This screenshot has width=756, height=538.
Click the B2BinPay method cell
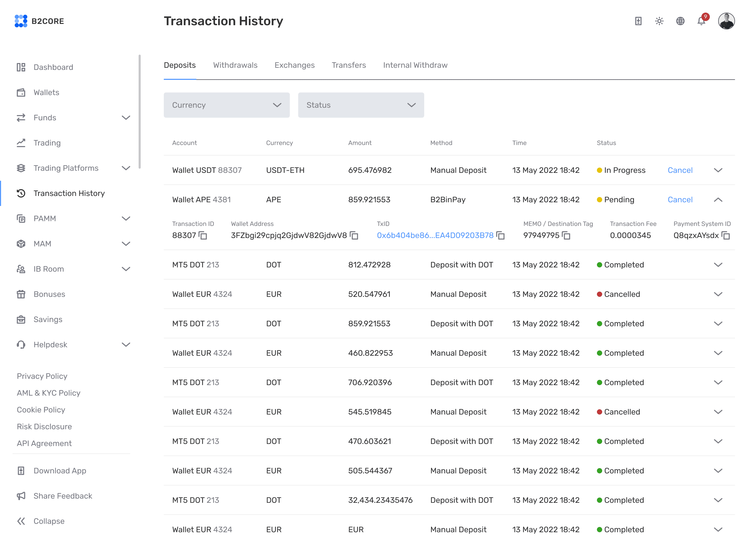click(448, 200)
